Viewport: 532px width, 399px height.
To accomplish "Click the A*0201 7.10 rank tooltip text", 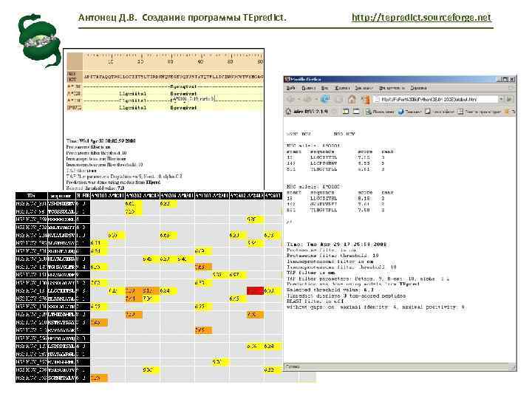I will point(194,99).
